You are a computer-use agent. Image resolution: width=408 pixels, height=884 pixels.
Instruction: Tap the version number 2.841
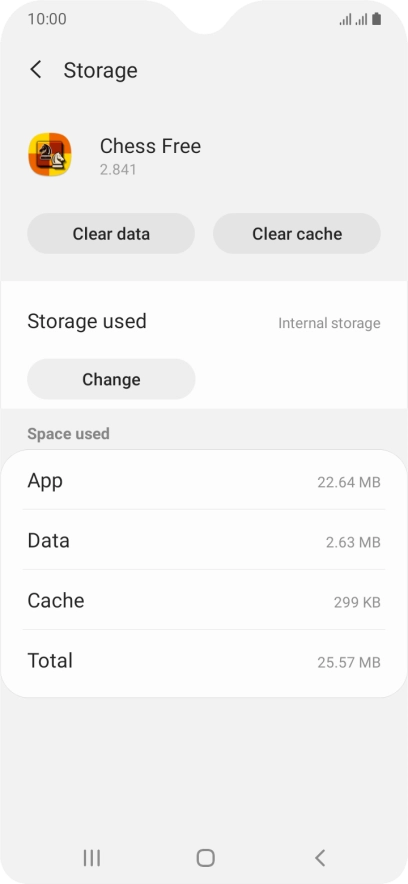[118, 170]
